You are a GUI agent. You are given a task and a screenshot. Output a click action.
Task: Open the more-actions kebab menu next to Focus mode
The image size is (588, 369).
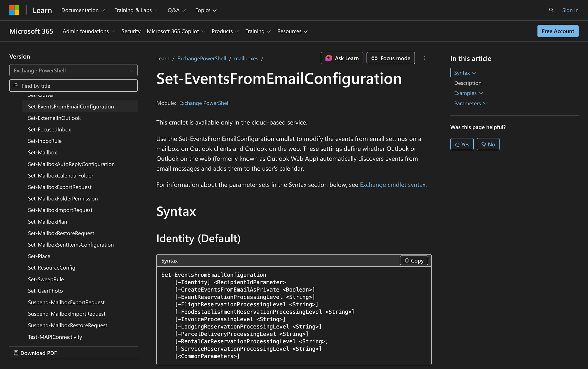pyautogui.click(x=425, y=58)
